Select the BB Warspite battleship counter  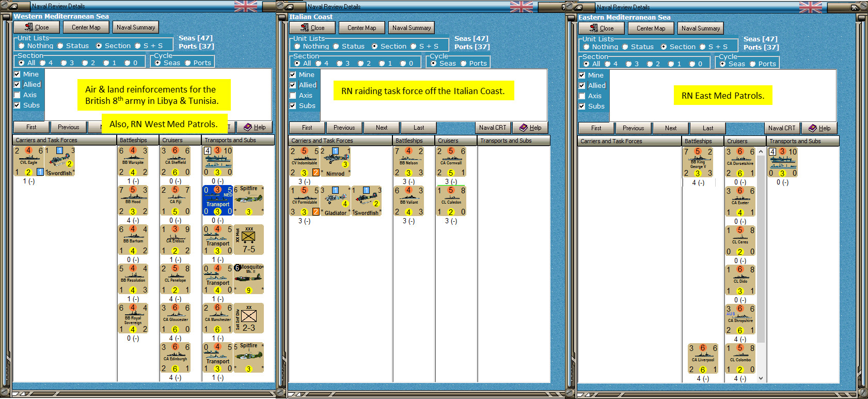pos(133,161)
